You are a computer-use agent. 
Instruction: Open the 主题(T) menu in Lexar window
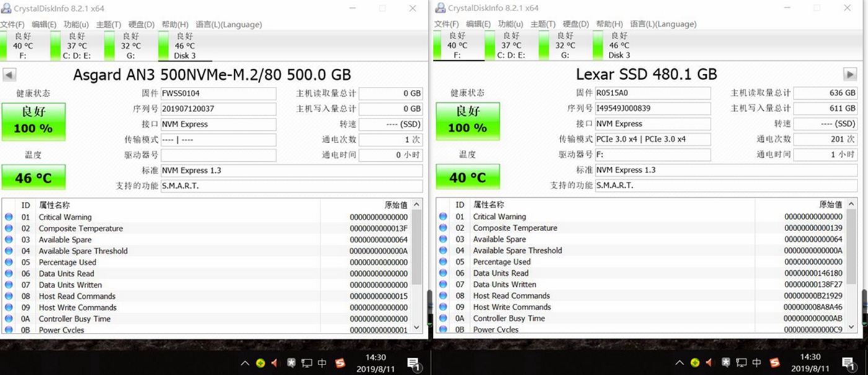(x=542, y=24)
